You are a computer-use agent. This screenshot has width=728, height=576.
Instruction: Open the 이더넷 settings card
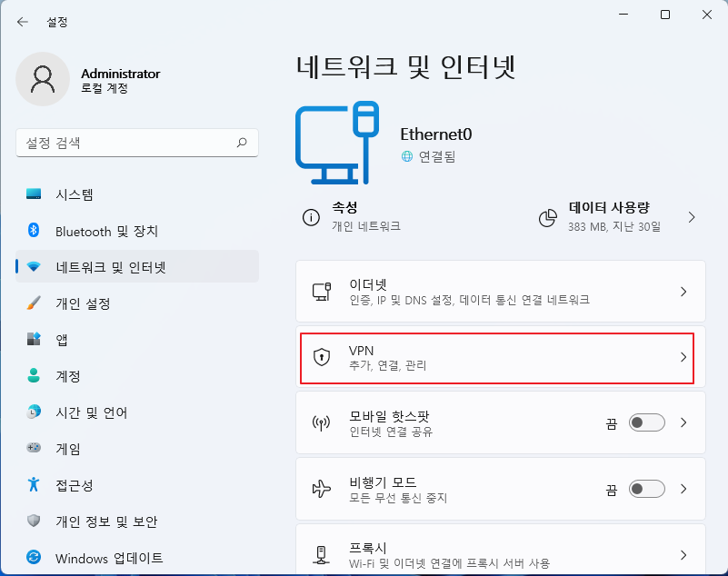pos(501,292)
